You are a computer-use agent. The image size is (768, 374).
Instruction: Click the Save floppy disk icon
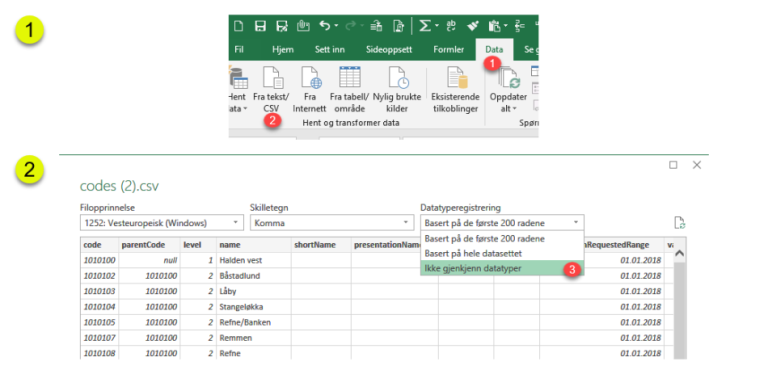click(x=261, y=26)
